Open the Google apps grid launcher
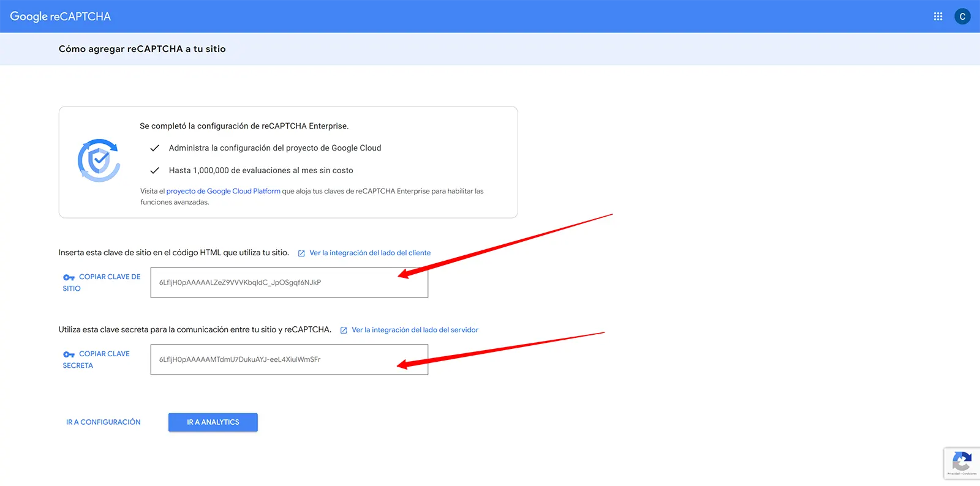The width and height of the screenshot is (980, 486). (x=938, y=17)
